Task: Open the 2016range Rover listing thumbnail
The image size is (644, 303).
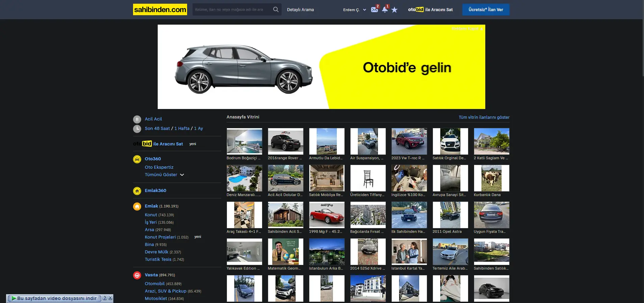Action: [286, 141]
